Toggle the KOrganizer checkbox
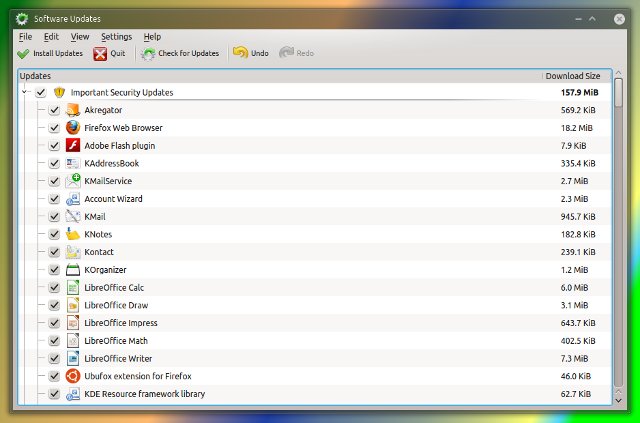Screen dimensions: 640x423 54,270
